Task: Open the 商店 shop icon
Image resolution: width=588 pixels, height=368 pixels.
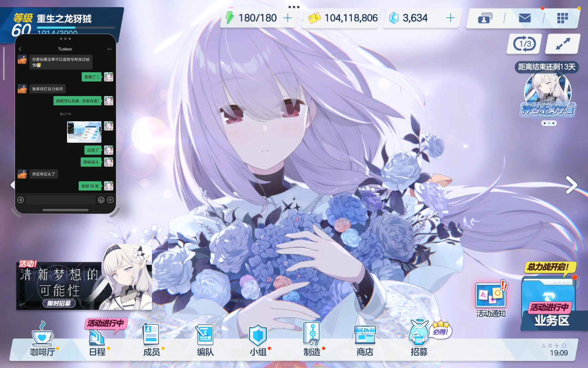Action: coord(365,341)
